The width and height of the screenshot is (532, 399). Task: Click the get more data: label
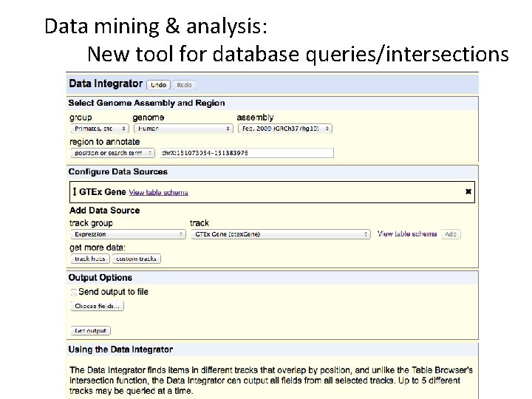click(x=98, y=248)
